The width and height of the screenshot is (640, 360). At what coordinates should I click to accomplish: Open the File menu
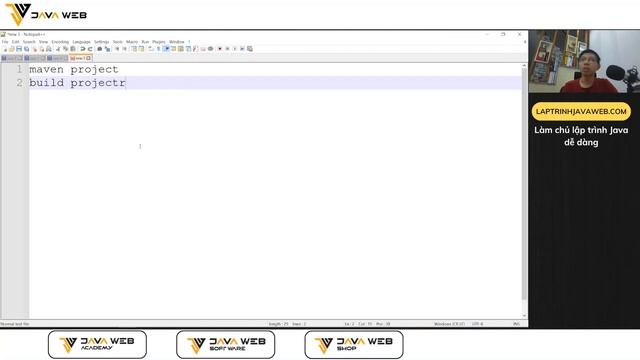(5, 42)
